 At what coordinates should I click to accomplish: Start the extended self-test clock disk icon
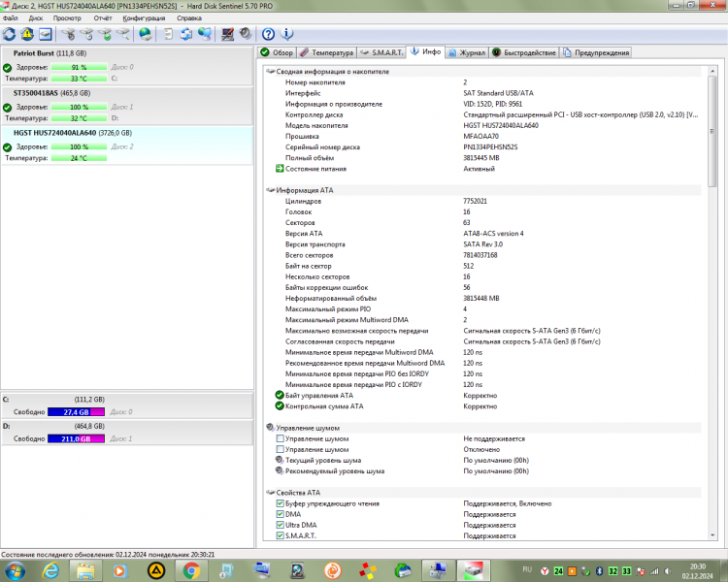[x=86, y=34]
